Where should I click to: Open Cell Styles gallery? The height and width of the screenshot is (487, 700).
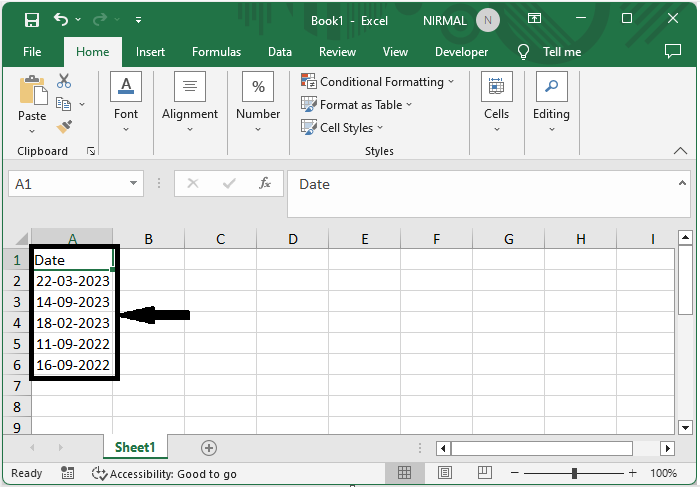coord(342,128)
